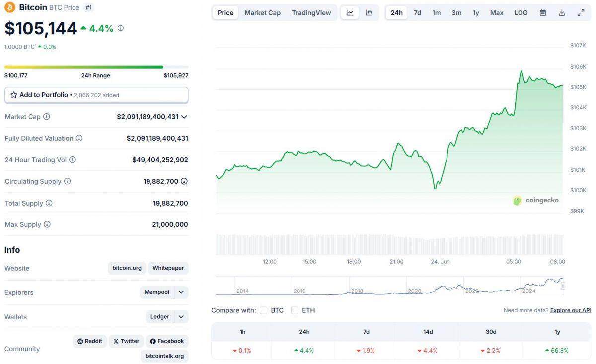596x364 pixels.
Task: Select 3m time range
Action: [x=456, y=13]
